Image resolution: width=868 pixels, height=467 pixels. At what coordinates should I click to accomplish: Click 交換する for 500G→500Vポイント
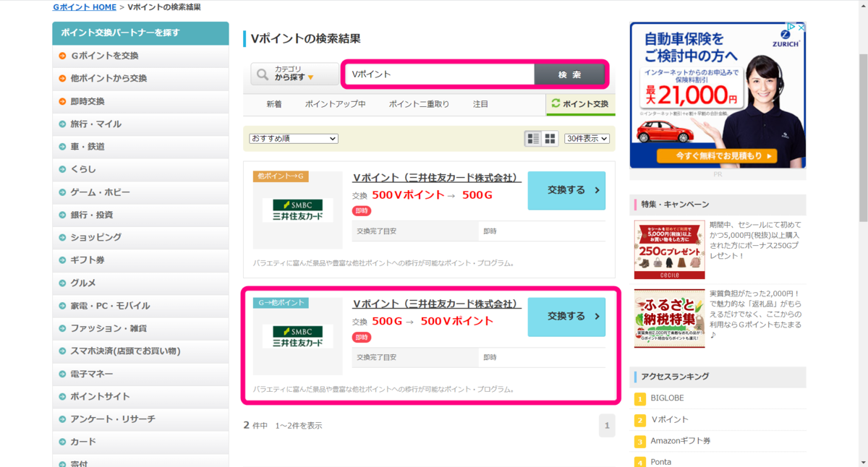[x=566, y=317]
